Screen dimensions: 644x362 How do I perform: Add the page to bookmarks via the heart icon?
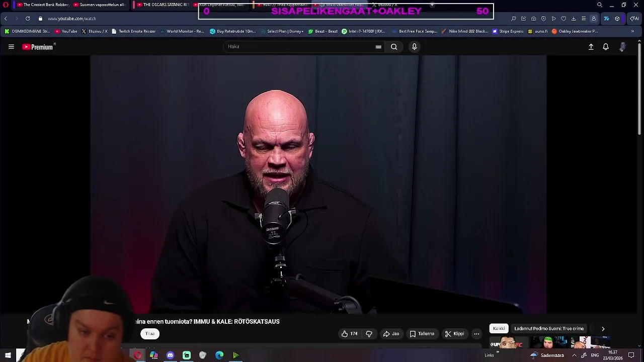(563, 19)
